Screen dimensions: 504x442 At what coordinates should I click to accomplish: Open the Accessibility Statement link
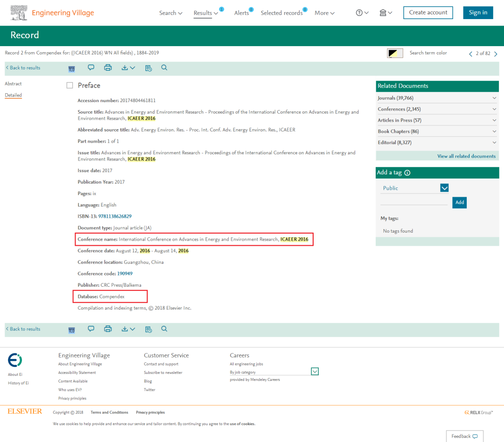(77, 373)
